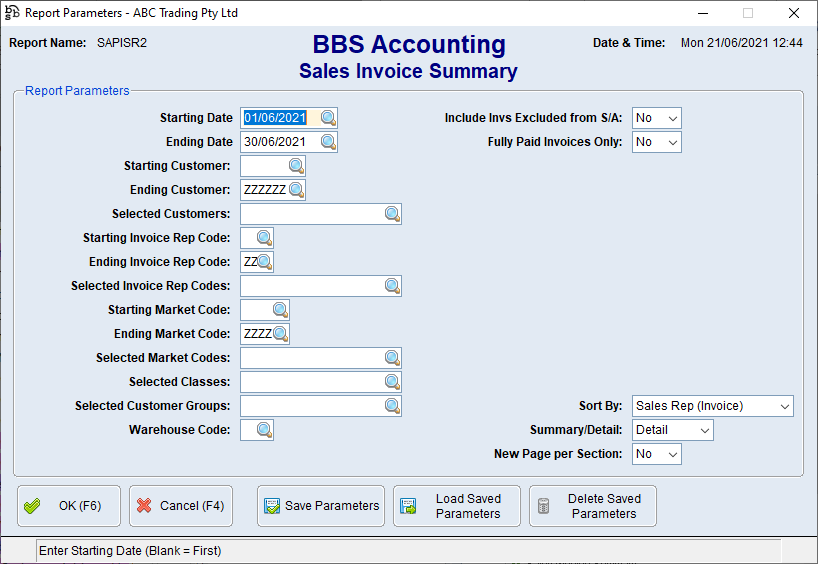Viewport: 818px width, 564px height.
Task: Expand the New Page per Section dropdown
Action: 657,454
